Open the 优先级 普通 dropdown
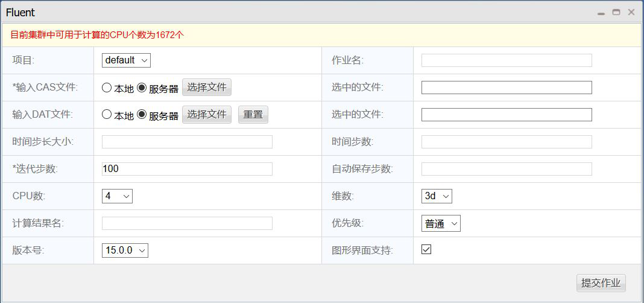 441,223
